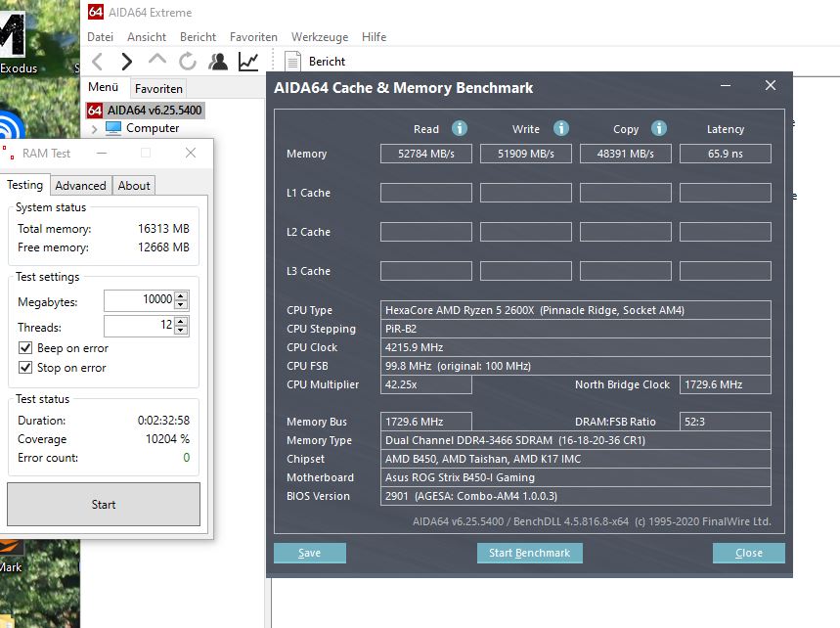Open the Favoriten menu
840x628 pixels.
point(253,37)
